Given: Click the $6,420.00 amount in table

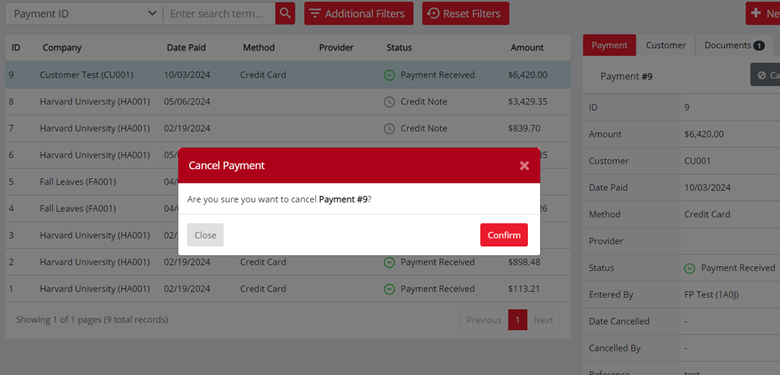Looking at the screenshot, I should click(x=527, y=75).
